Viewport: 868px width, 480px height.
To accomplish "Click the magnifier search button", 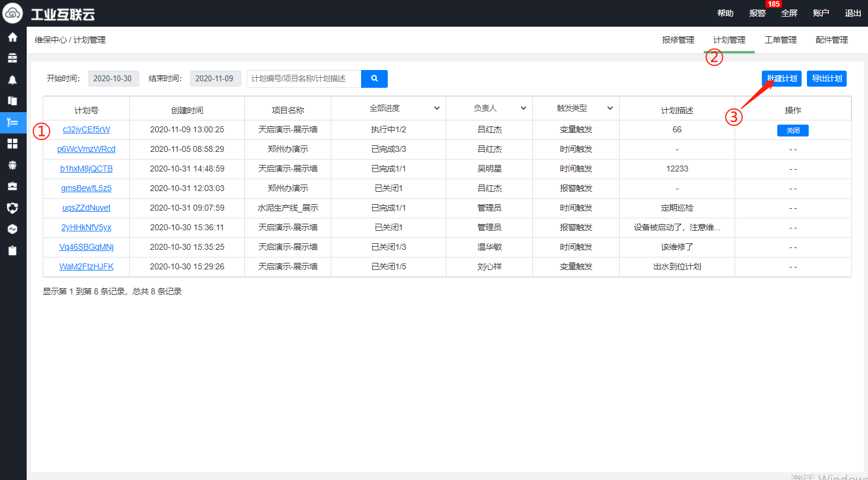I will coord(374,79).
